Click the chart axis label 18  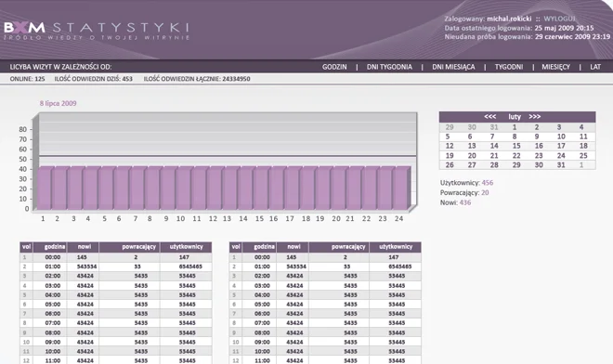(x=306, y=218)
